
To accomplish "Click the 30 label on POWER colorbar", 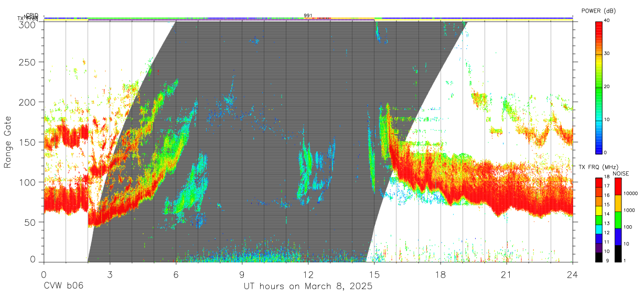I will (x=608, y=54).
